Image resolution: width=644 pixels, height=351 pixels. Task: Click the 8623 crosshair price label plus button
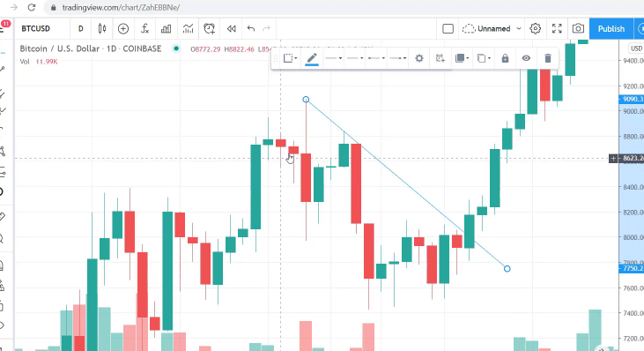tap(613, 158)
